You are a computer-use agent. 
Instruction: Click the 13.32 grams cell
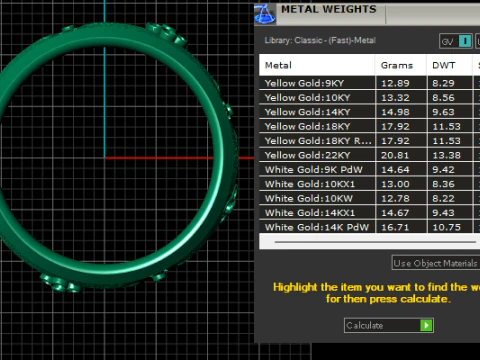point(401,97)
